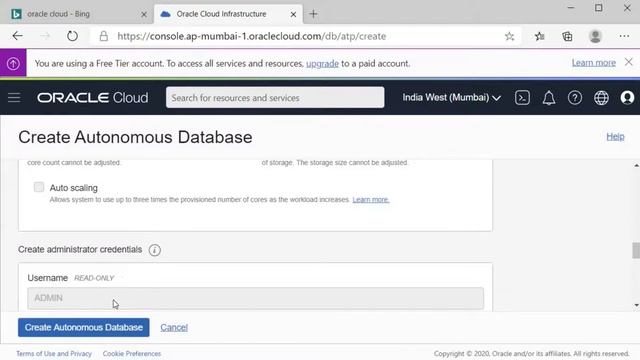Open the browser user profile icon
The height and width of the screenshot is (360, 640).
[x=595, y=36]
